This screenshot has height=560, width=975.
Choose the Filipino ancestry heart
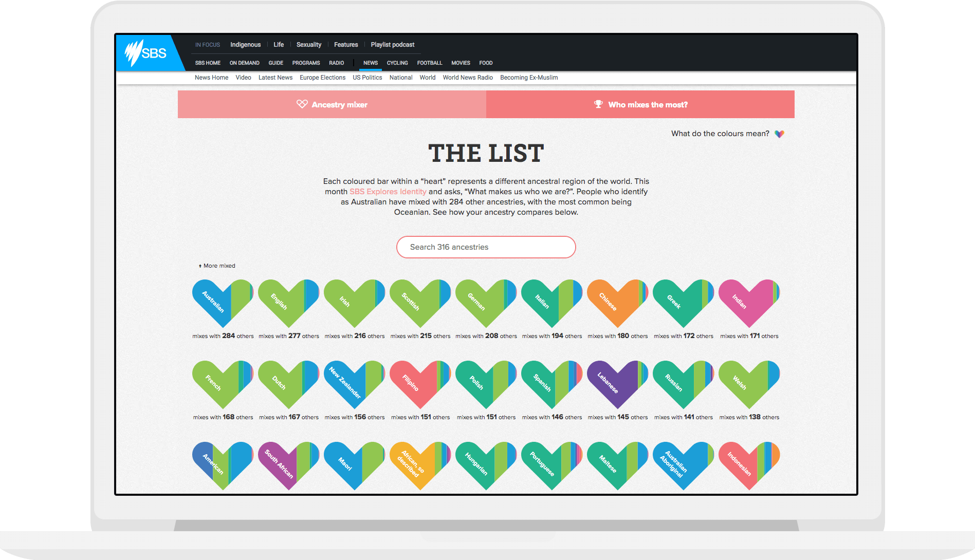click(420, 384)
